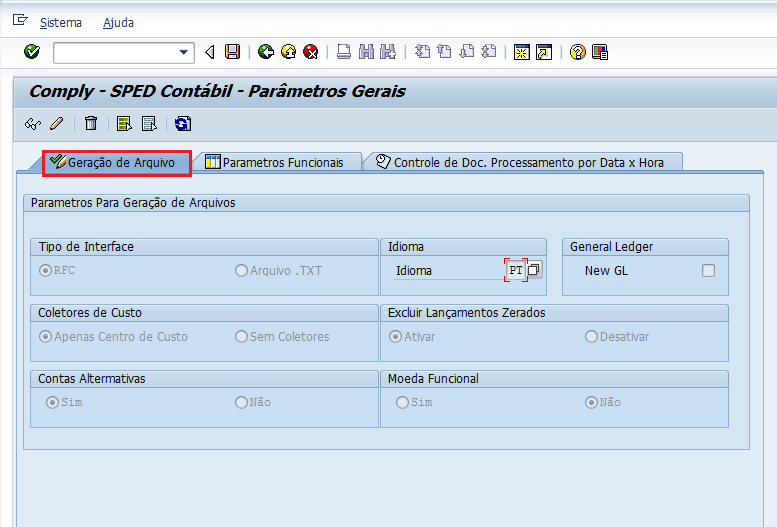
Task: Toggle the New GL checkbox
Action: coord(708,270)
